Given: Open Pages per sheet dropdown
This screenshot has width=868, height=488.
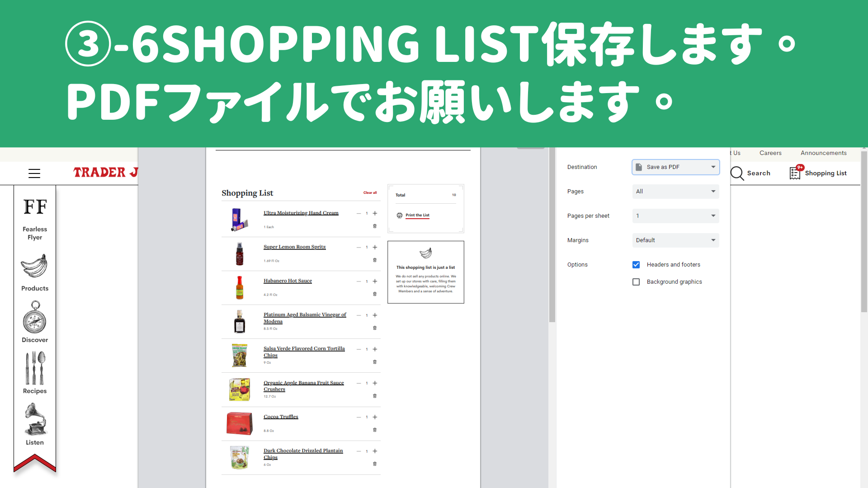Looking at the screenshot, I should tap(675, 216).
